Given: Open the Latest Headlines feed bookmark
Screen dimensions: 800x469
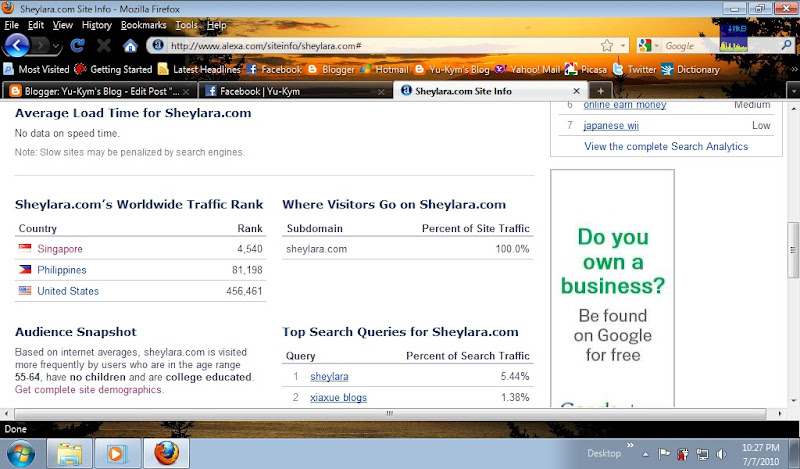Looking at the screenshot, I should click(199, 69).
